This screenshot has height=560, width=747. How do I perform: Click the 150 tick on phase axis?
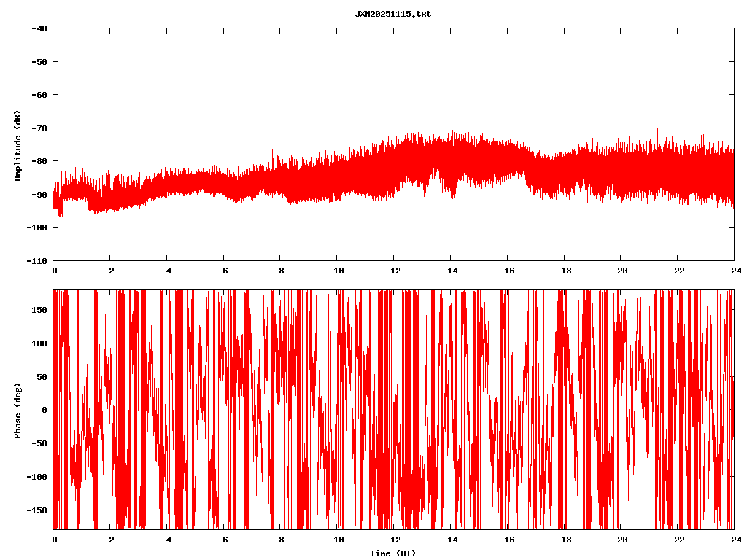coord(39,310)
